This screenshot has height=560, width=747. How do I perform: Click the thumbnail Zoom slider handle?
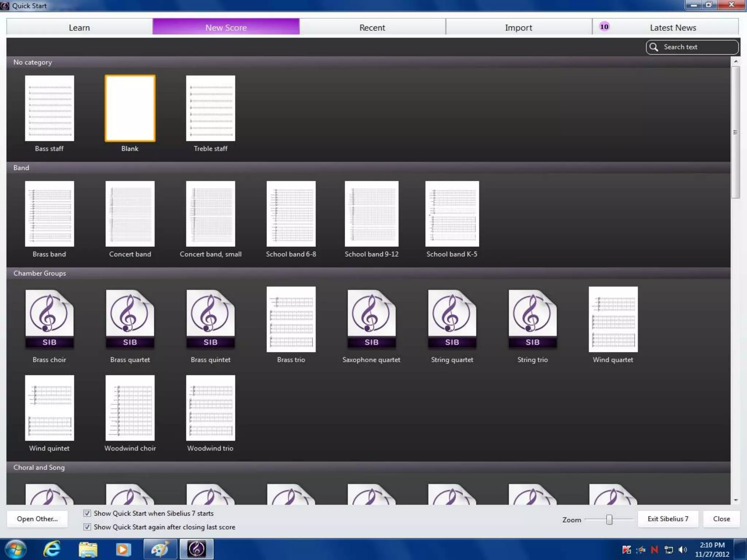(609, 519)
